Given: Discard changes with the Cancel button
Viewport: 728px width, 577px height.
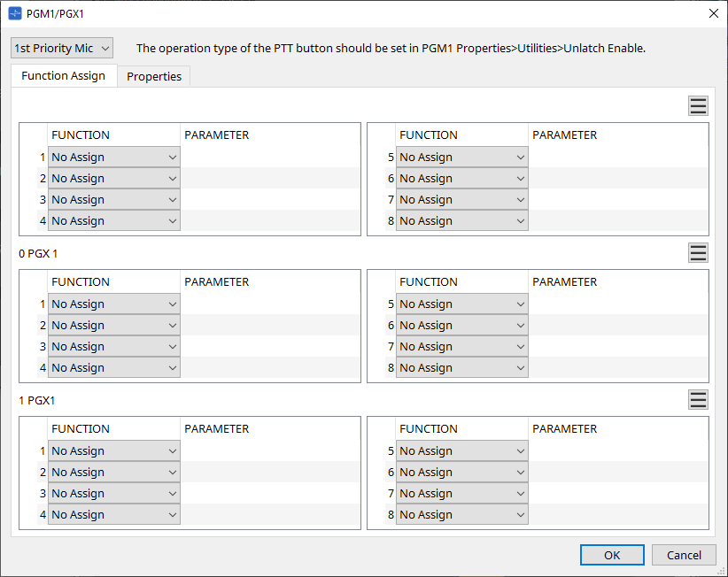Looking at the screenshot, I should click(684, 555).
